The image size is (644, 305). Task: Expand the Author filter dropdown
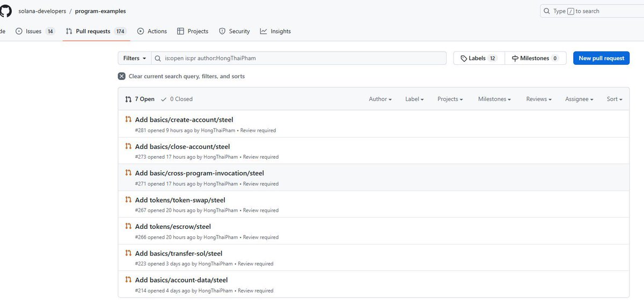pos(380,99)
